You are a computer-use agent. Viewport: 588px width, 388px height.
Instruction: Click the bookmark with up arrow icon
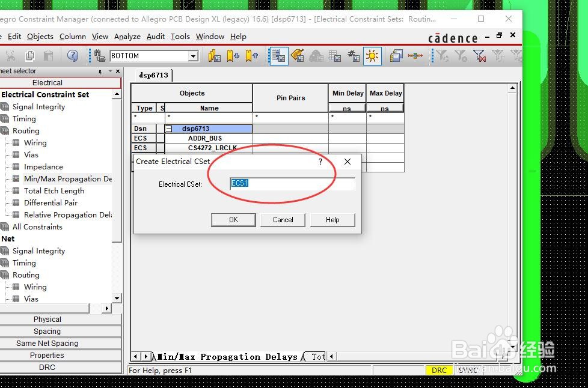(252, 56)
